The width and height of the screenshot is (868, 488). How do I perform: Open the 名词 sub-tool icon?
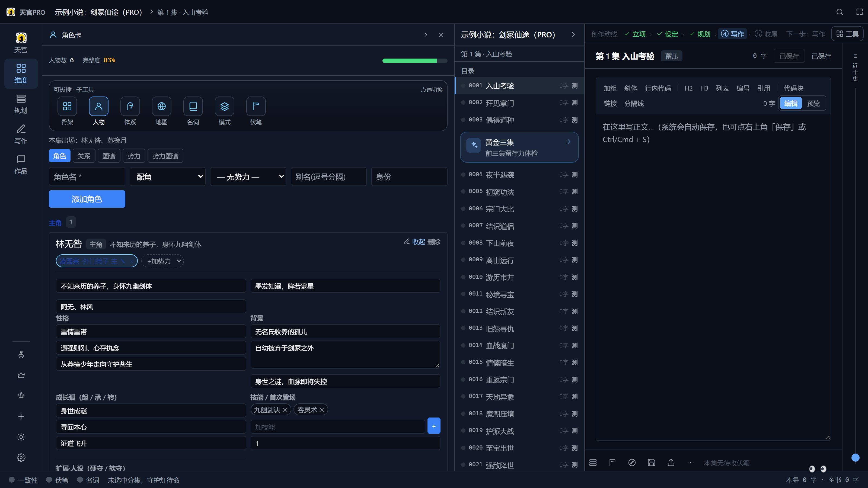point(193,107)
